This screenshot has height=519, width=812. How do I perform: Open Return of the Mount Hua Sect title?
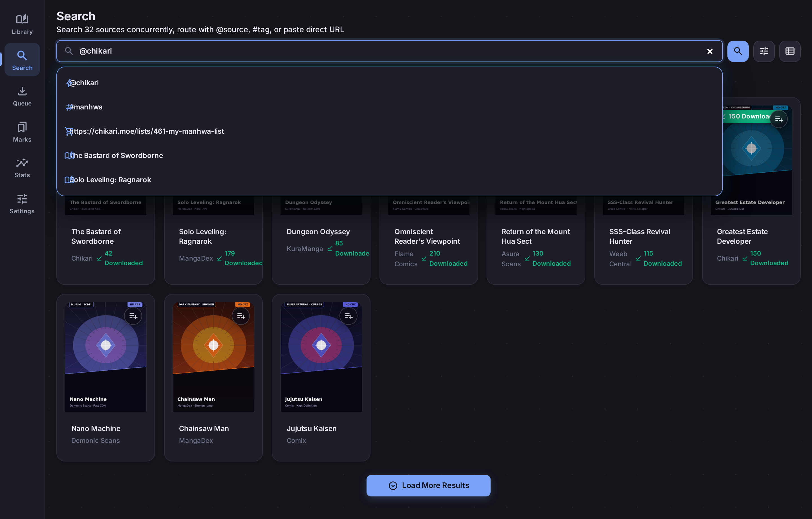535,236
